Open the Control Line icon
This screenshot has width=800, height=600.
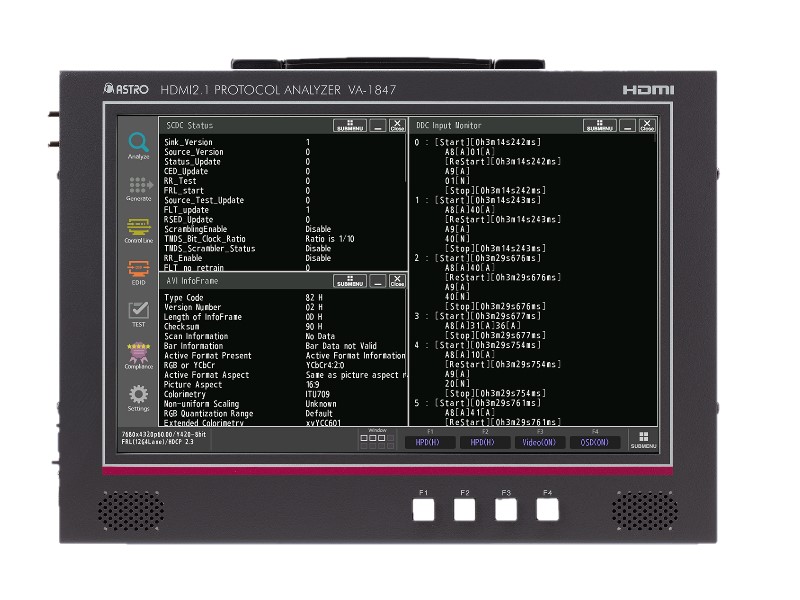tap(138, 231)
